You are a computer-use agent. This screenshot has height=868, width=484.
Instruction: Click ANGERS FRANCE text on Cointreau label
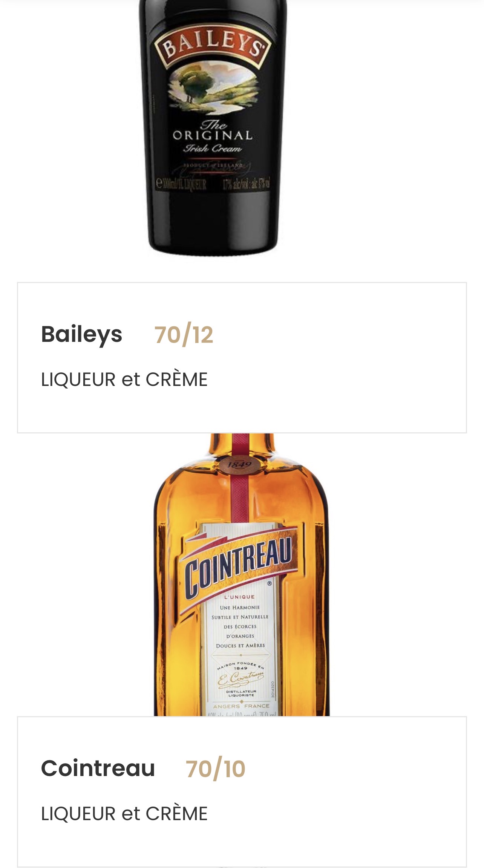(241, 706)
